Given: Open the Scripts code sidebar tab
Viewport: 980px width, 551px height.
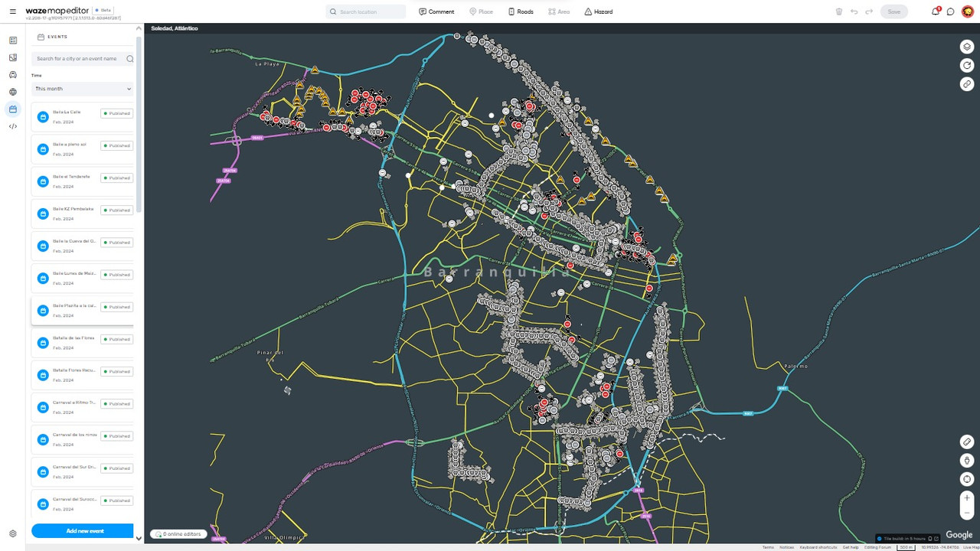Looking at the screenshot, I should 13,126.
